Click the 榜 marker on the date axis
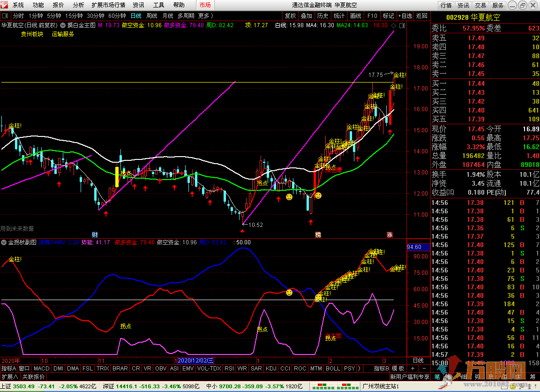Screen dimensions: 540x392 [x=318, y=234]
